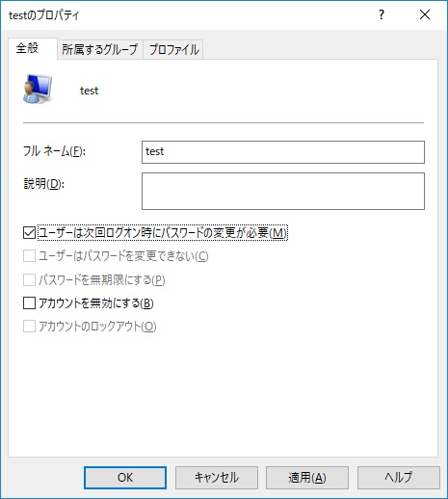448x499 pixels.
Task: Open the プロファイル tab
Action: pyautogui.click(x=173, y=50)
